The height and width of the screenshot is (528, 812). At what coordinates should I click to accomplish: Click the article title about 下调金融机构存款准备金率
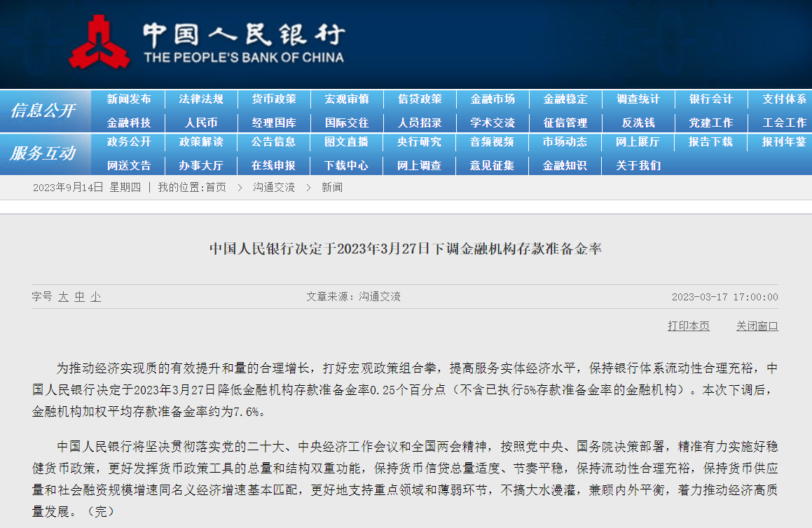(x=406, y=249)
